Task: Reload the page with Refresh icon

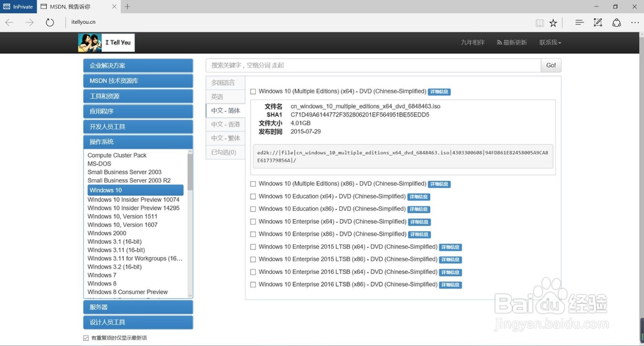Action: 50,22
